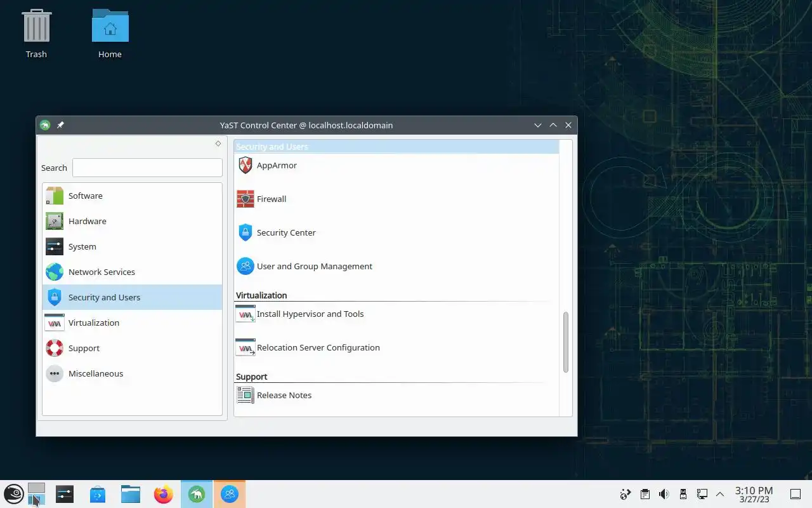Open the AppArmor module icon
This screenshot has width=812, height=508.
point(245,165)
